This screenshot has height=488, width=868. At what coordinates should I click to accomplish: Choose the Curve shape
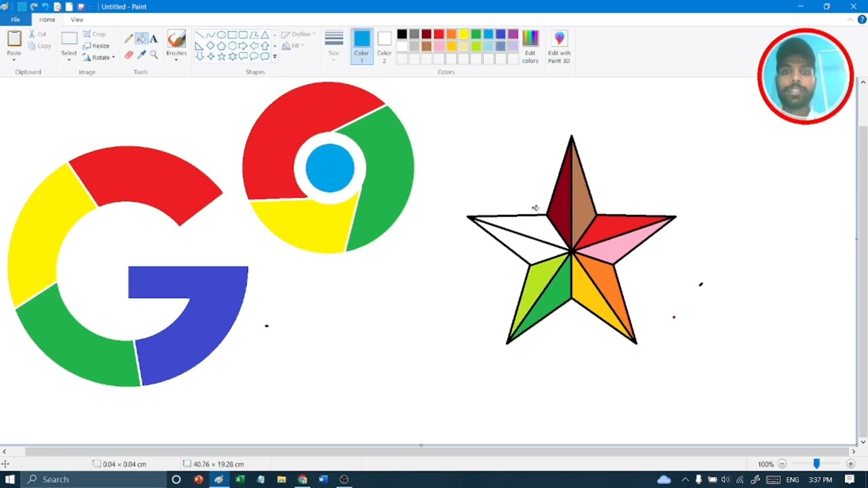210,35
